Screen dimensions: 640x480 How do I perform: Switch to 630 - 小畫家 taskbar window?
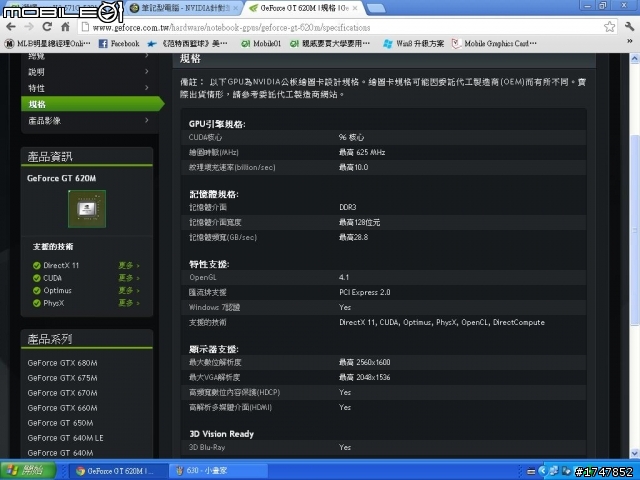(x=219, y=471)
